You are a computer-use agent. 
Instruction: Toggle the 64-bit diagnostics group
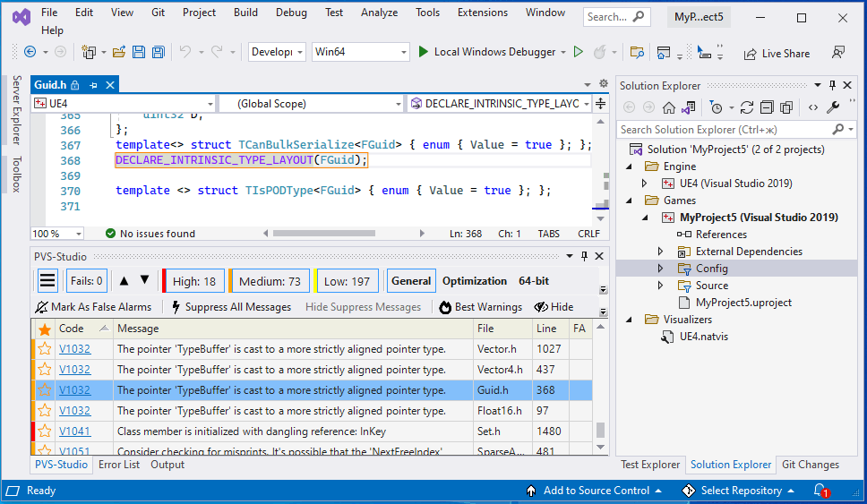coord(534,281)
